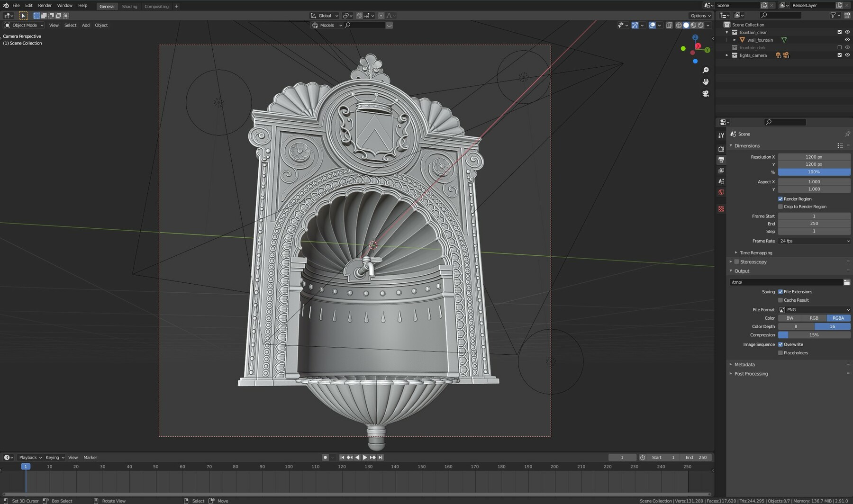Open the Render menu

coord(45,6)
